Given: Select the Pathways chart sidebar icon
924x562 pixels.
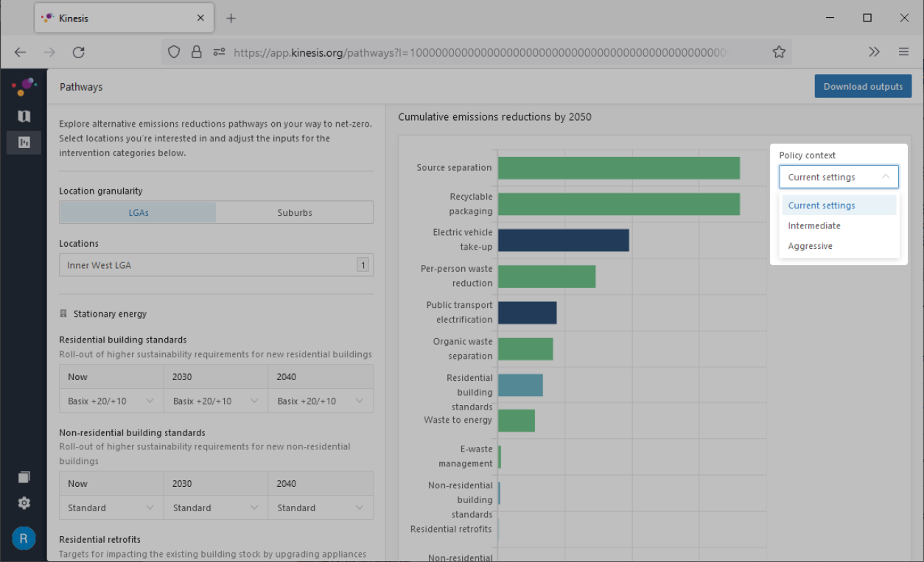Looking at the screenshot, I should pos(24,142).
